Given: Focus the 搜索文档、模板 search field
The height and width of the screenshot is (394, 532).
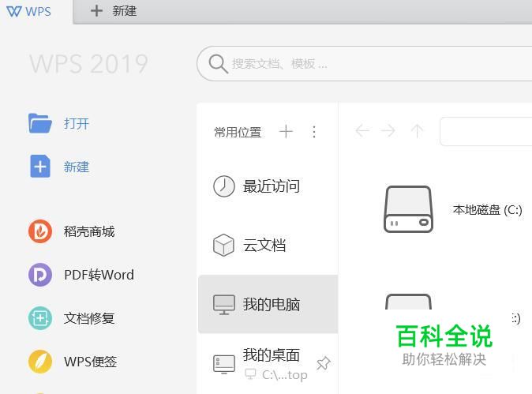Looking at the screenshot, I should click(365, 63).
